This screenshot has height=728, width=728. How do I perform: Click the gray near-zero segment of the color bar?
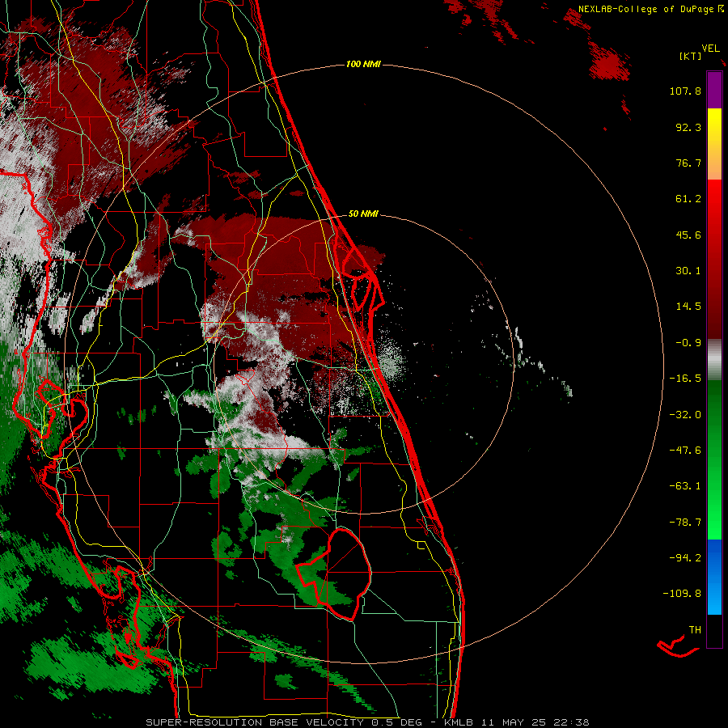click(714, 360)
